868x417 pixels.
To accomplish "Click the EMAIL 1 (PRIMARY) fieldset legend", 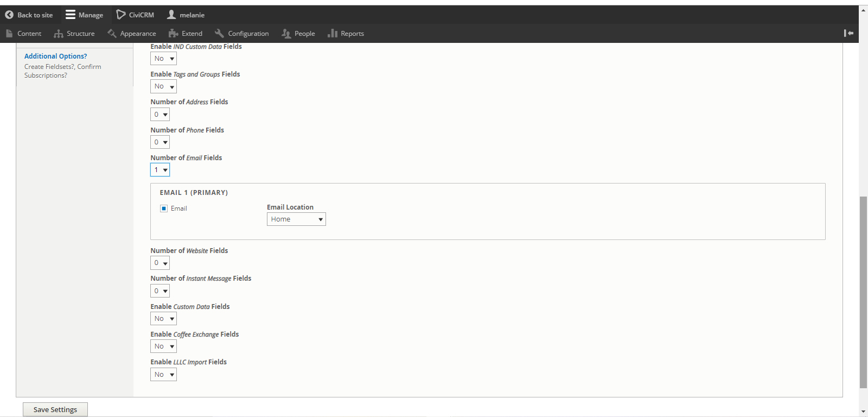I will pyautogui.click(x=194, y=193).
